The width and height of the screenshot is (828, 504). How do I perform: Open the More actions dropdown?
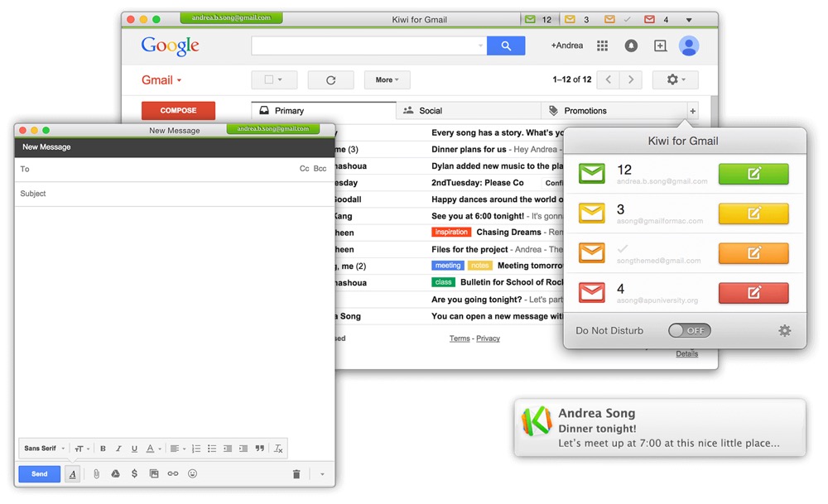(387, 79)
